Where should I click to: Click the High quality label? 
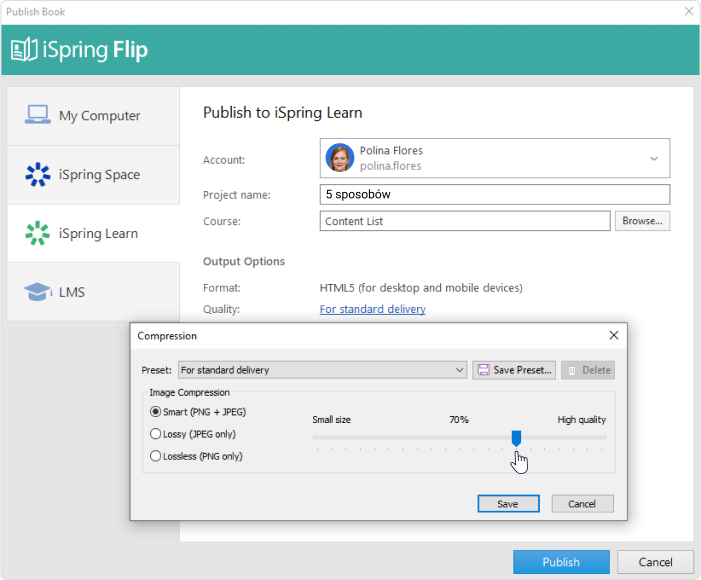coord(582,419)
